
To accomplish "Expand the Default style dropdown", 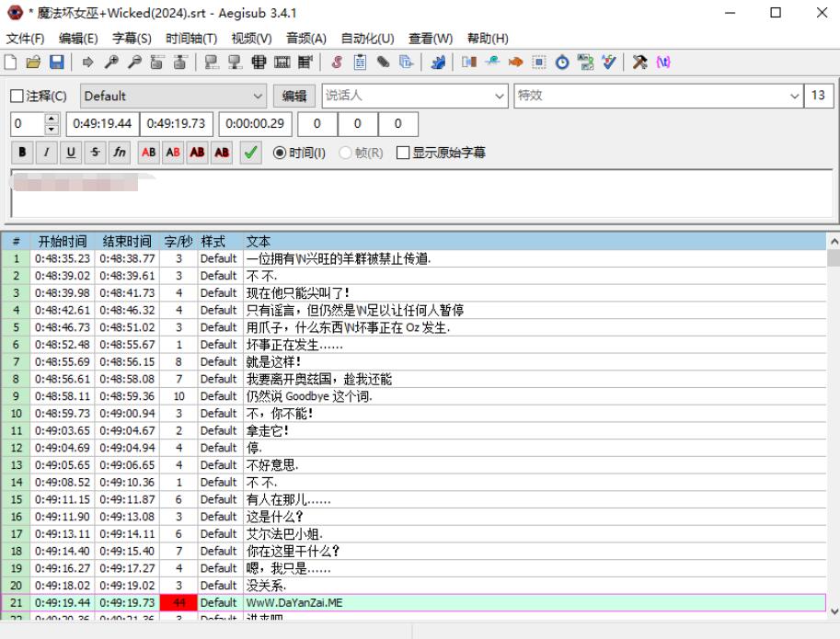I will 258,97.
